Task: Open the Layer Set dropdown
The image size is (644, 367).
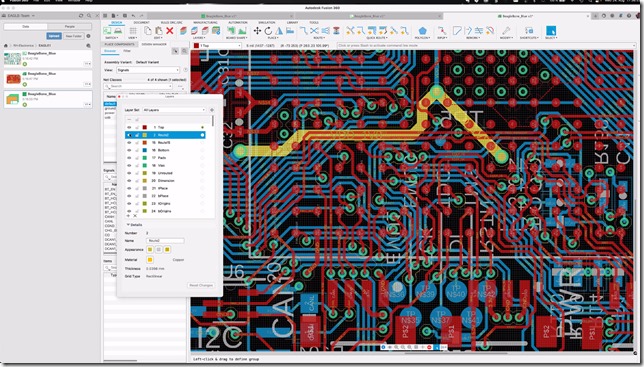Action: pyautogui.click(x=174, y=110)
